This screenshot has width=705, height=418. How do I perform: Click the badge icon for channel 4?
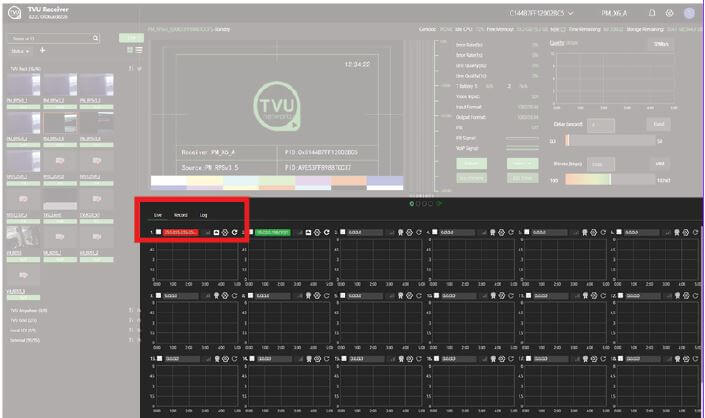click(x=493, y=232)
